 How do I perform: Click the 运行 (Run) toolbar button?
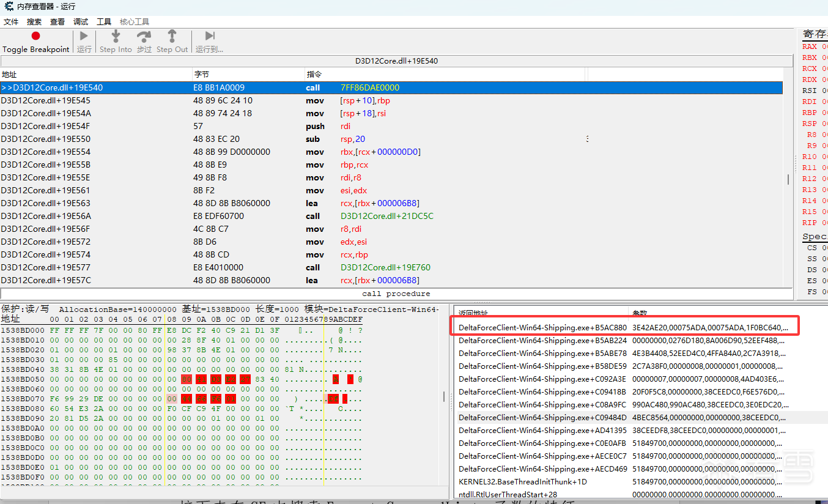[84, 42]
